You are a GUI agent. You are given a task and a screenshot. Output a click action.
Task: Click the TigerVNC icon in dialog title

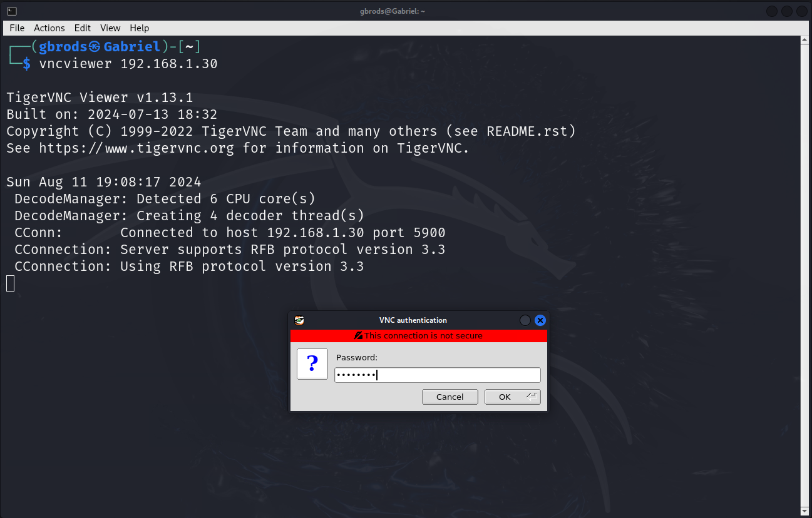click(299, 320)
